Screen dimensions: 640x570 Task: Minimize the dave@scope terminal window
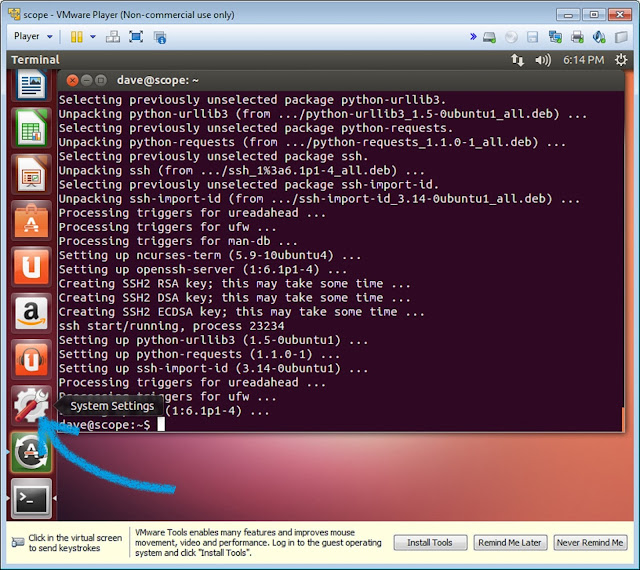point(87,80)
